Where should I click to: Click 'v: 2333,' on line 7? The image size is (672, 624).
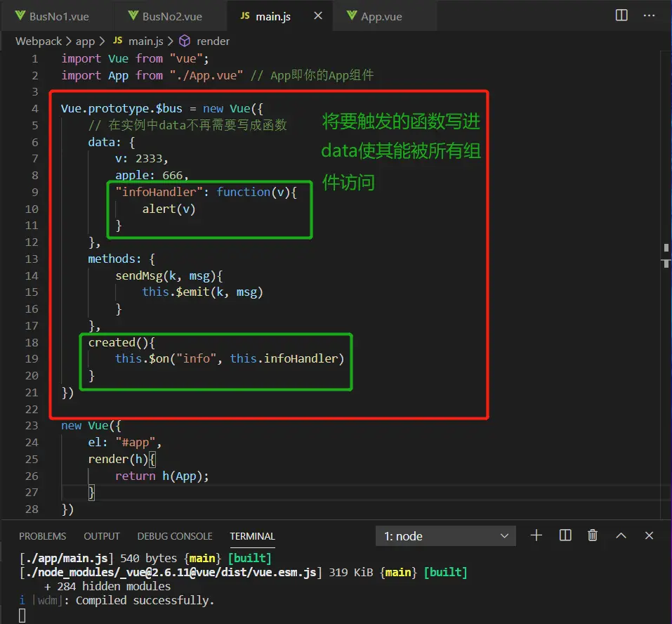pos(142,159)
